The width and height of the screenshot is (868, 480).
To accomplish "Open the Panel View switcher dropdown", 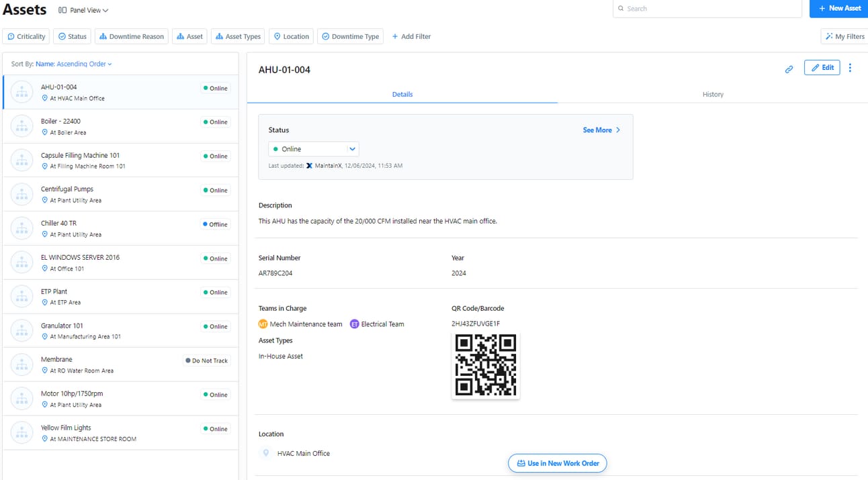I will coord(83,10).
